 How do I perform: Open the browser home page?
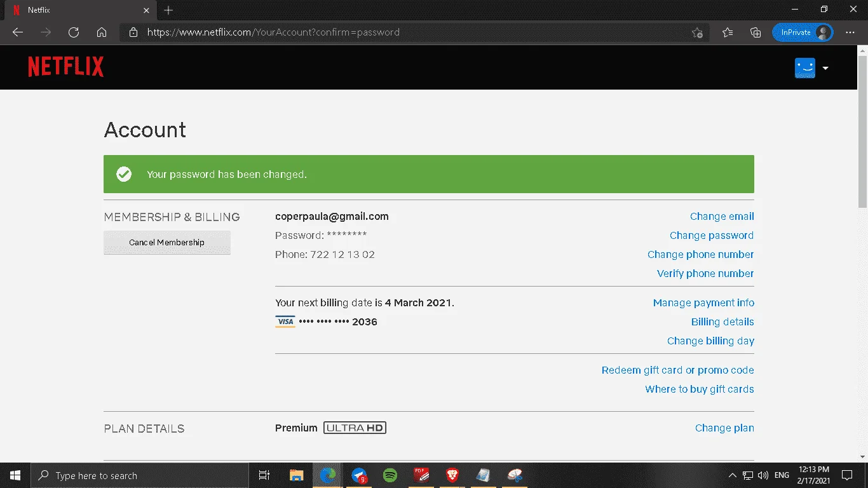click(102, 32)
